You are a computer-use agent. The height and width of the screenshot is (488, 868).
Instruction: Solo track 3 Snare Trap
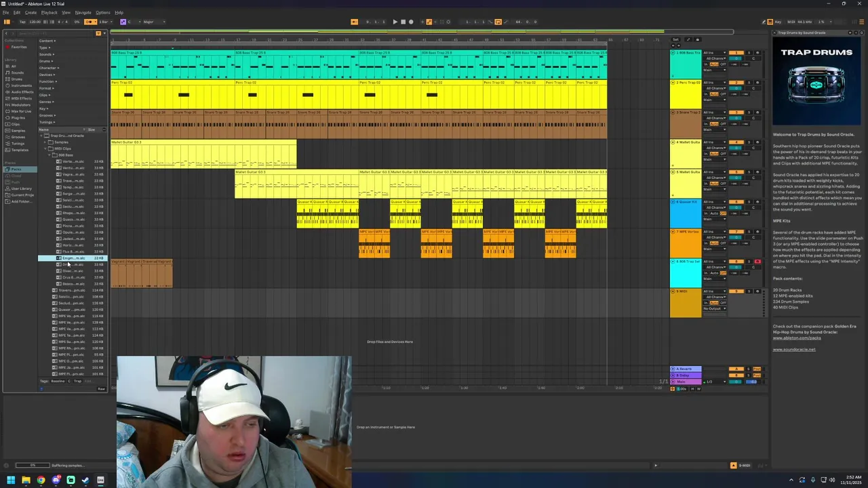click(x=749, y=113)
